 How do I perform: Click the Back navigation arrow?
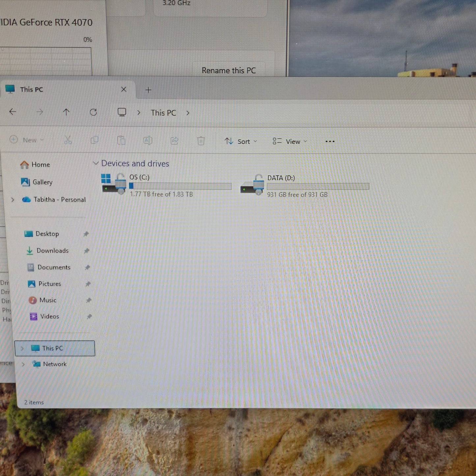pos(13,112)
